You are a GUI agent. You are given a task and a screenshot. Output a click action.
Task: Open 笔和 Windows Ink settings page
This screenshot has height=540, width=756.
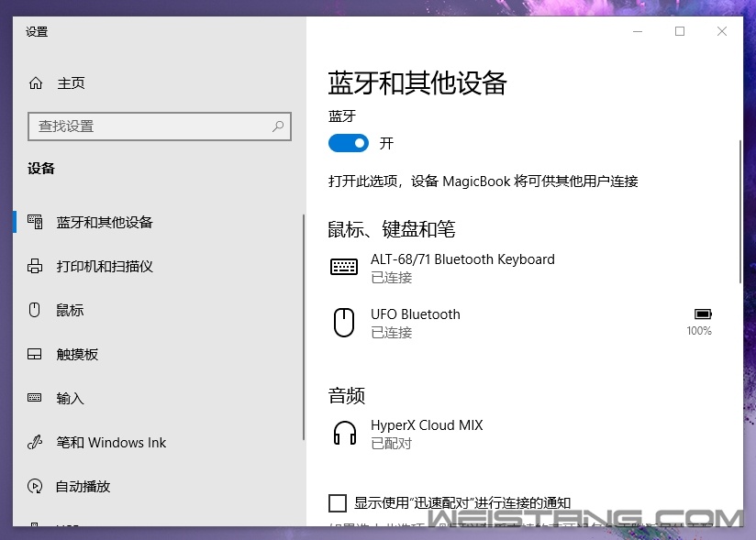point(111,442)
